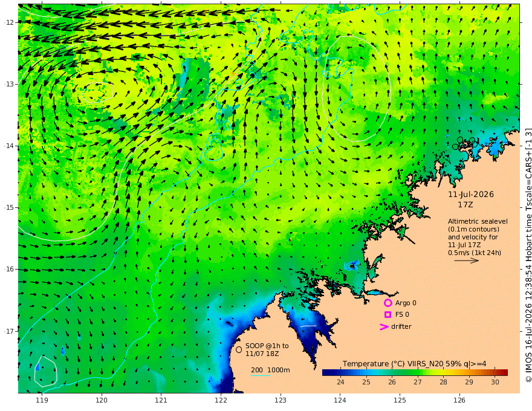Click the 17Z time label
This screenshot has width=532, height=411.
(465, 205)
